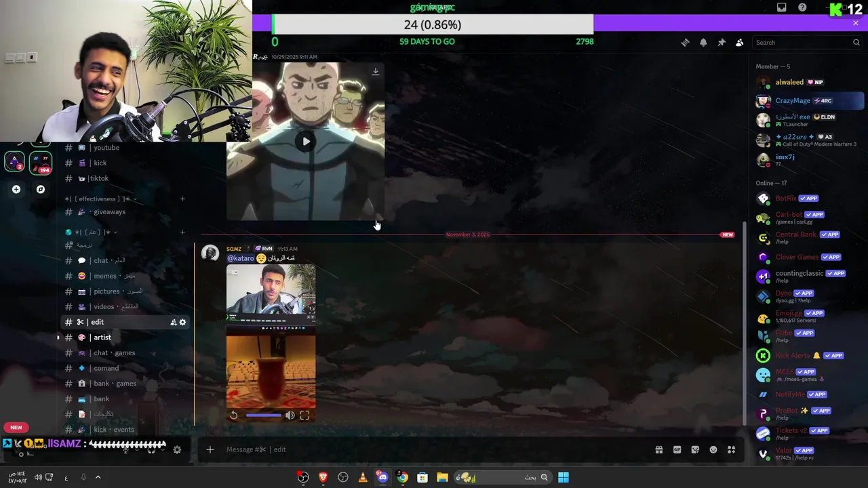This screenshot has width=868, height=488.
Task: Close the purple banner with X
Action: coord(855,23)
